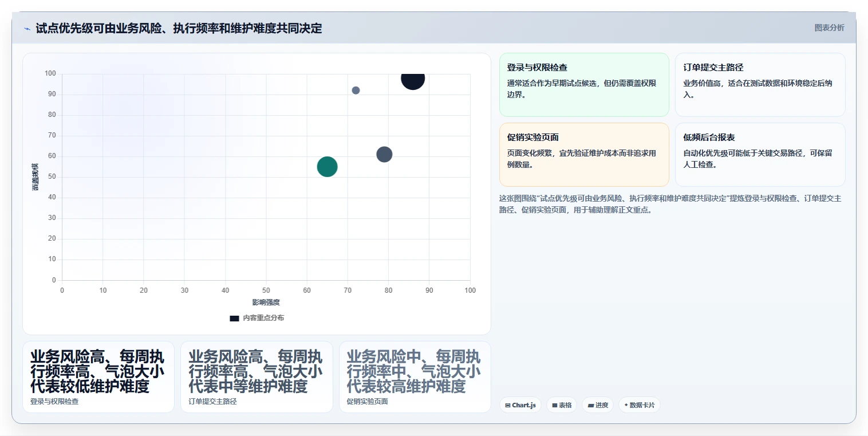Click the y-axis tick label 60
Viewport: 868px width, 436px height.
52,156
